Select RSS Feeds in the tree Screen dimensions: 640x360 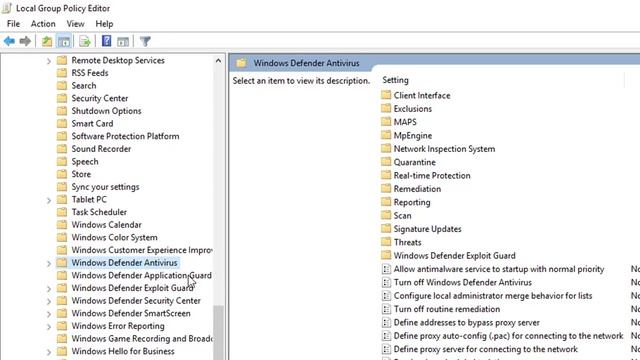coord(90,73)
